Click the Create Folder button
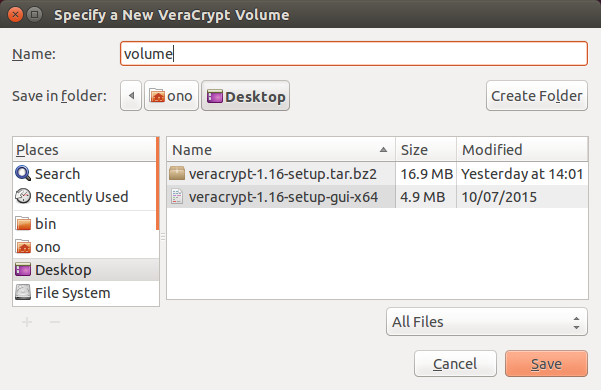The height and width of the screenshot is (390, 601). click(537, 96)
